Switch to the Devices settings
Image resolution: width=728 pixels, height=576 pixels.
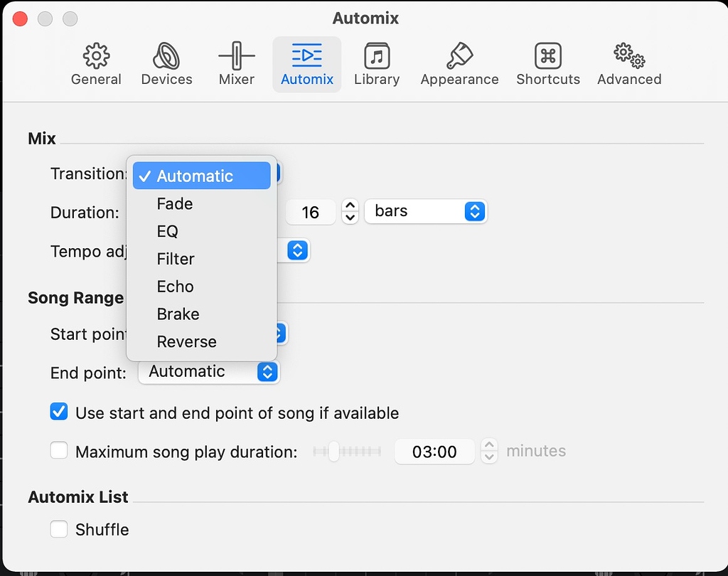166,64
